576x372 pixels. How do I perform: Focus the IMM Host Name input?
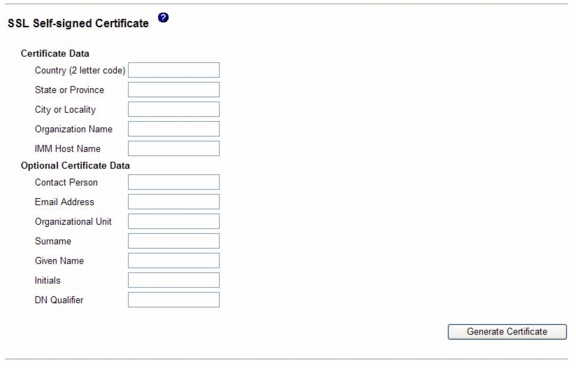[x=174, y=148]
